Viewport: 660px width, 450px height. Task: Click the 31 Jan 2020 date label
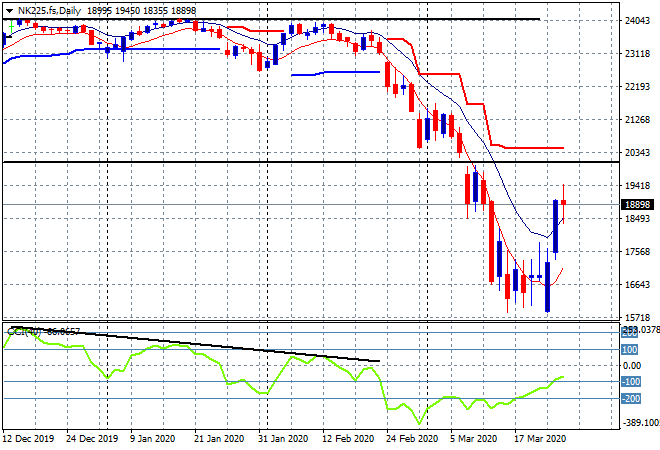[x=283, y=439]
